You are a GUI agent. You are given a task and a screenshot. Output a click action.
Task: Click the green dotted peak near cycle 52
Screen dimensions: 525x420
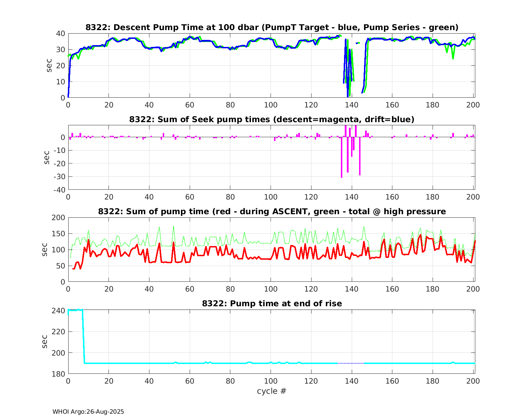174,227
